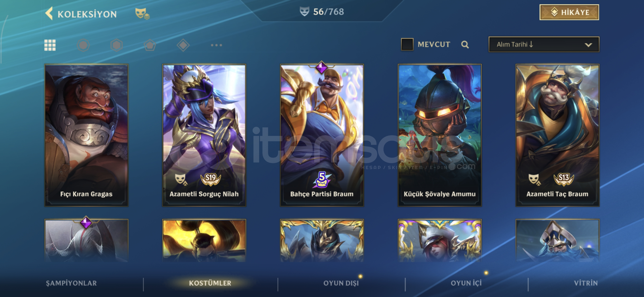644x297 pixels.
Task: Open the Oyun Dışı tab
Action: click(341, 283)
